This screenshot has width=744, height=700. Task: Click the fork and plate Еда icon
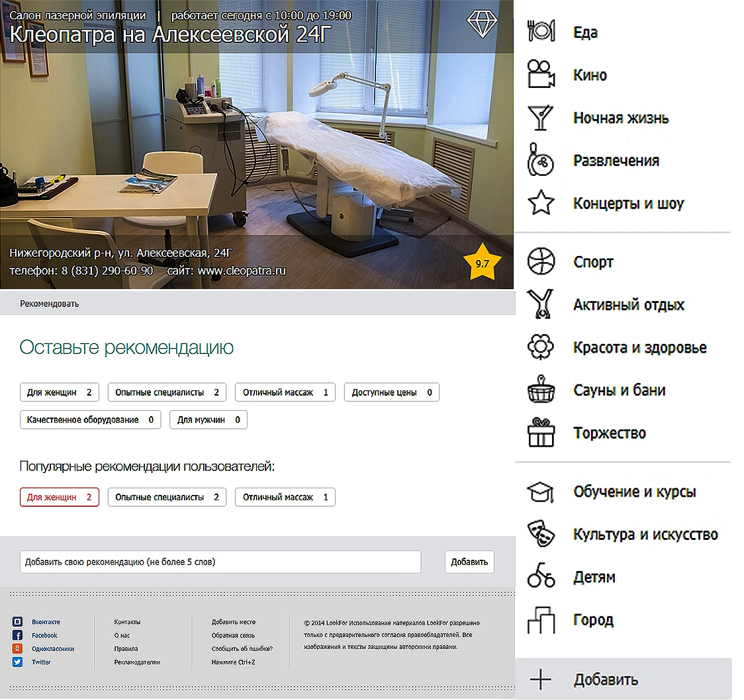click(x=540, y=31)
